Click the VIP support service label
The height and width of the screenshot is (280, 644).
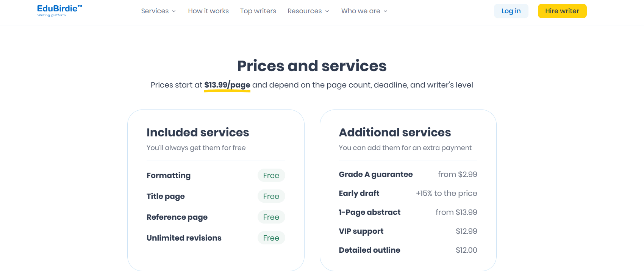coord(361,231)
